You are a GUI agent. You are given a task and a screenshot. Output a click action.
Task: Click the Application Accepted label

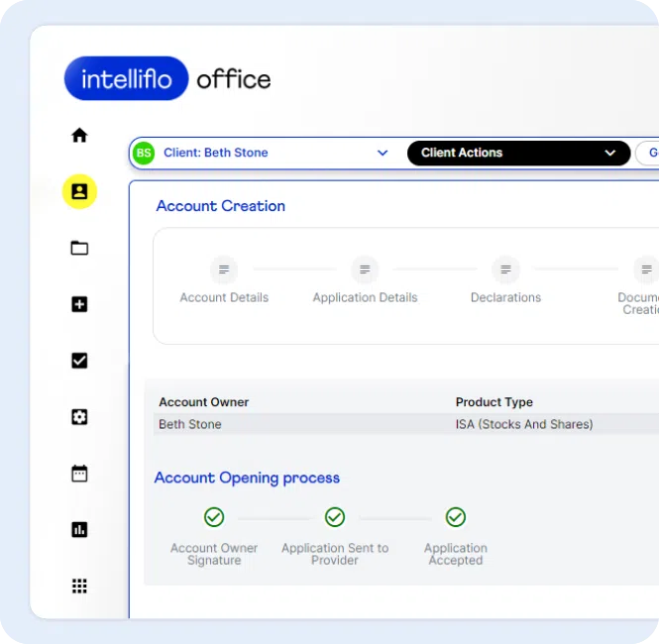pyautogui.click(x=456, y=554)
